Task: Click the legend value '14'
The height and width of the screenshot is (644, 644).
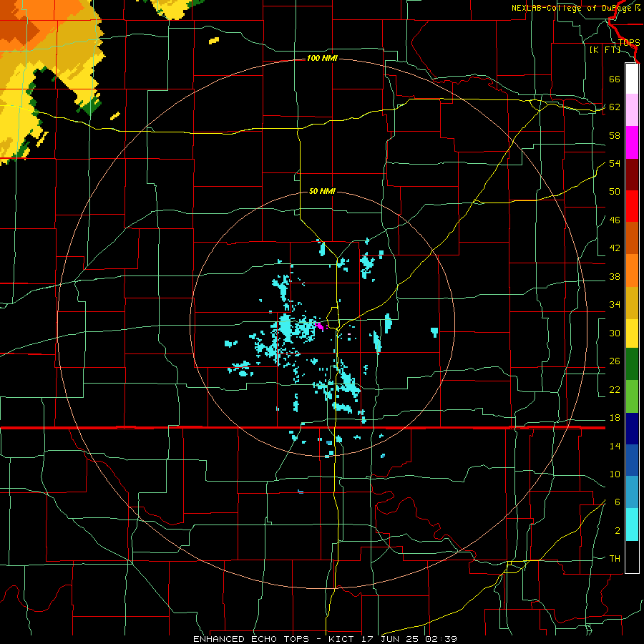Action: tap(615, 446)
